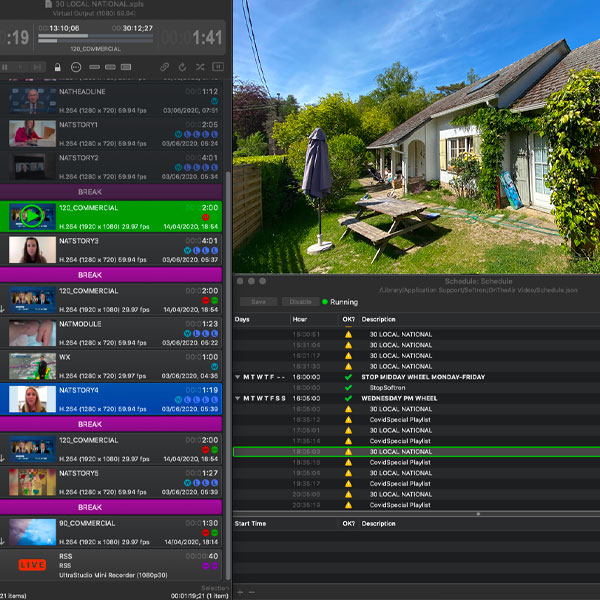Click the skip to next clip button
600x600 pixels.
(38, 67)
